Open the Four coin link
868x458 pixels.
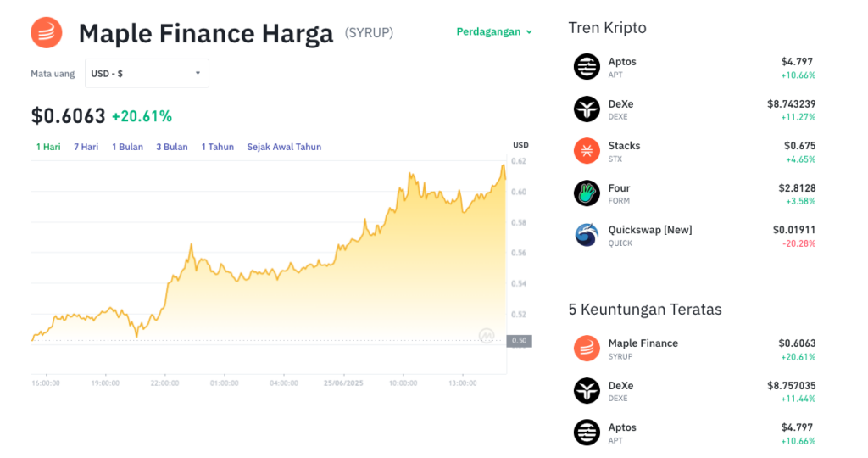(619, 187)
